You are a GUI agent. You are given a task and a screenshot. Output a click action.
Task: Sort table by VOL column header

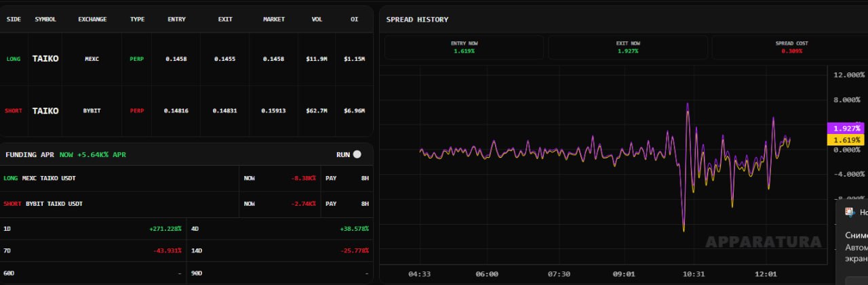pos(317,20)
